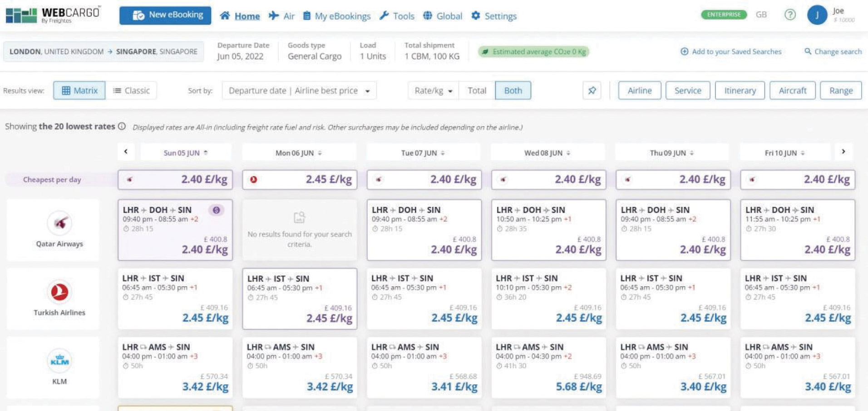This screenshot has width=868, height=411.
Task: Go to next dates arrow
Action: (x=843, y=152)
